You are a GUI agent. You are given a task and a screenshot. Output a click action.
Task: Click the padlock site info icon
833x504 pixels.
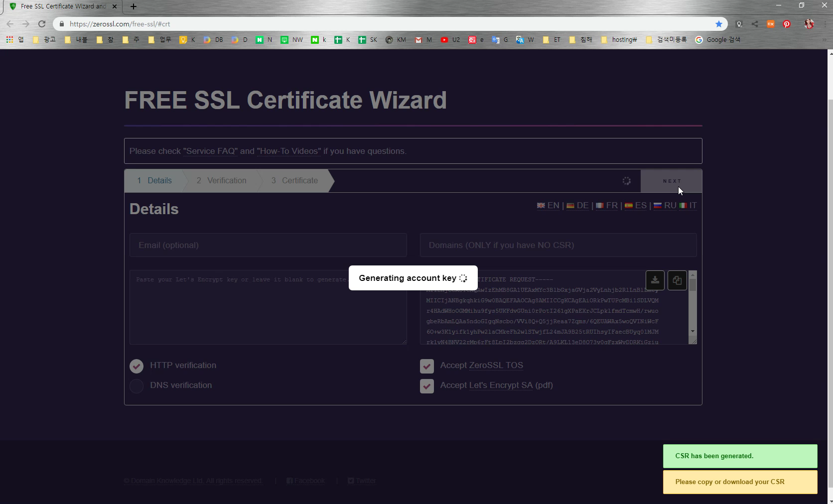pos(62,24)
